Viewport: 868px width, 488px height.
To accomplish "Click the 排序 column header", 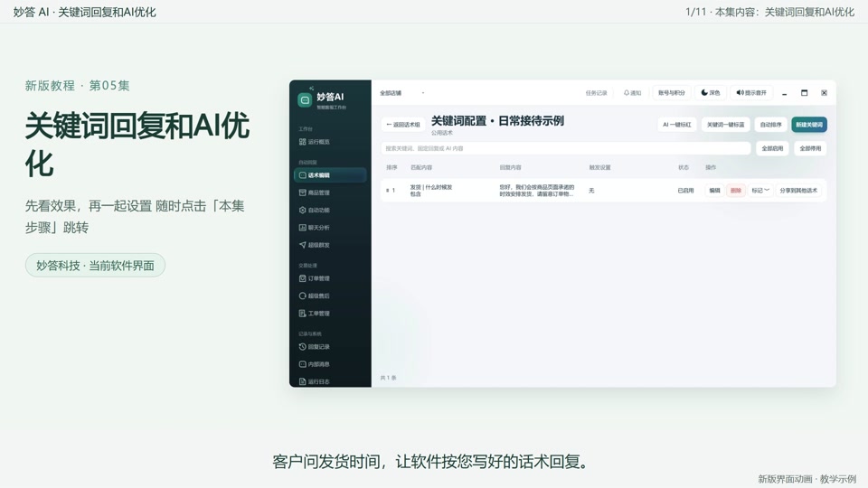I will tap(392, 167).
